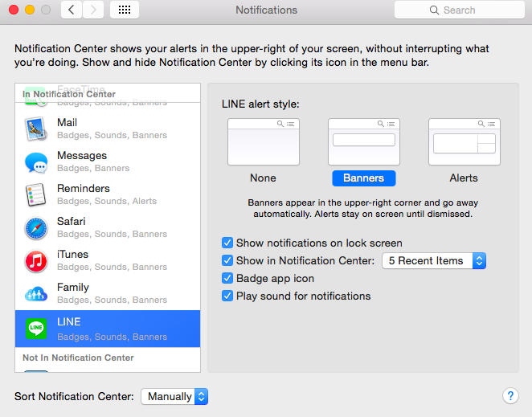
Task: Choose the Banners alert style thumbnail
Action: tap(364, 141)
